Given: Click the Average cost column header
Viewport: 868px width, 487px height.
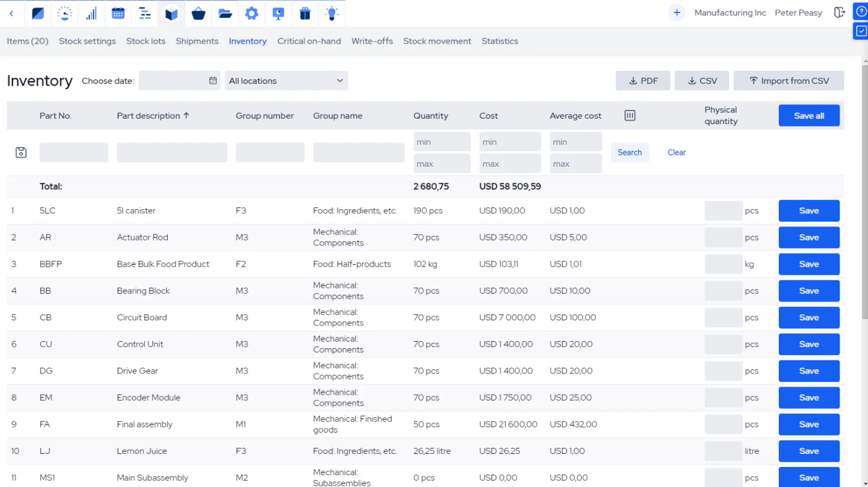Looking at the screenshot, I should click(576, 116).
